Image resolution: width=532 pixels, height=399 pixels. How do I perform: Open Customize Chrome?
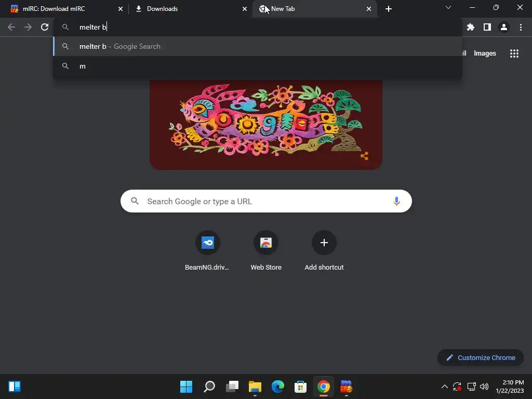coord(481,357)
